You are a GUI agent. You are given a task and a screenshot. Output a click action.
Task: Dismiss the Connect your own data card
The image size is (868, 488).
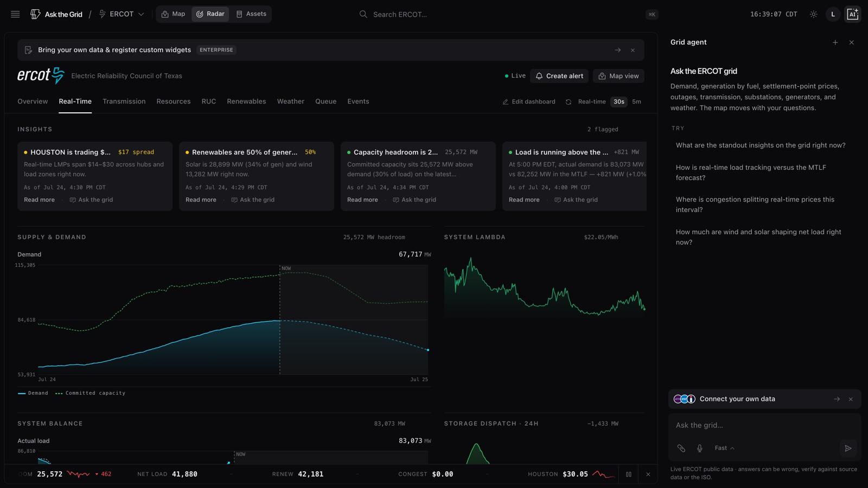coord(851,399)
